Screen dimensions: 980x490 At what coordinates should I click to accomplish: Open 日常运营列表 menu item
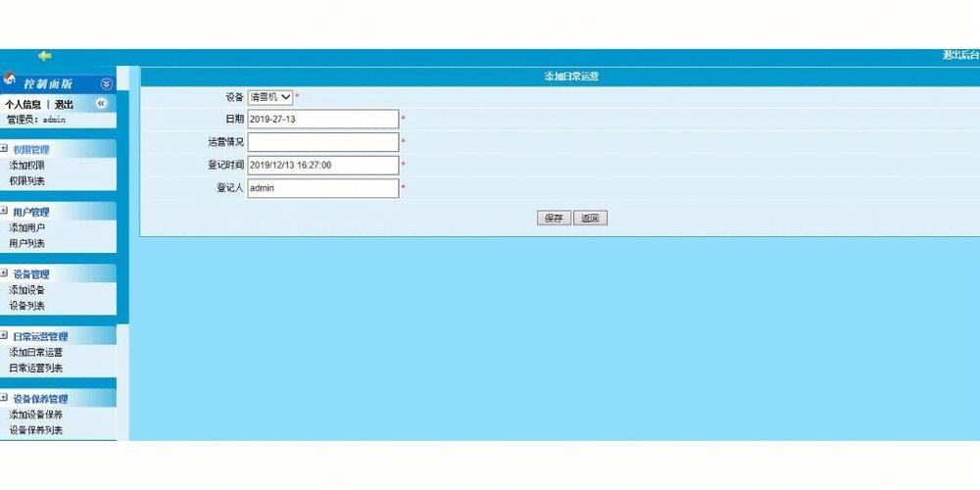[x=35, y=367]
